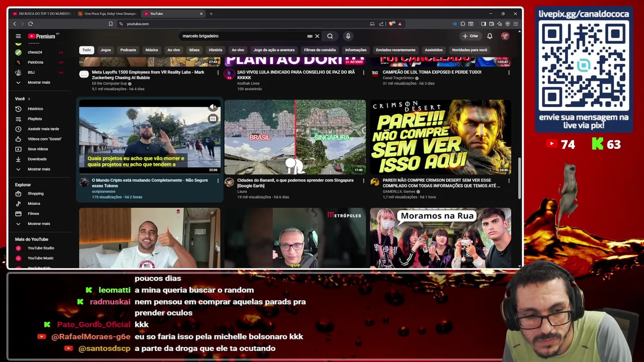Screen dimensions: 644x362
Task: Open options for Lula ao vivo video
Action: (x=363, y=72)
